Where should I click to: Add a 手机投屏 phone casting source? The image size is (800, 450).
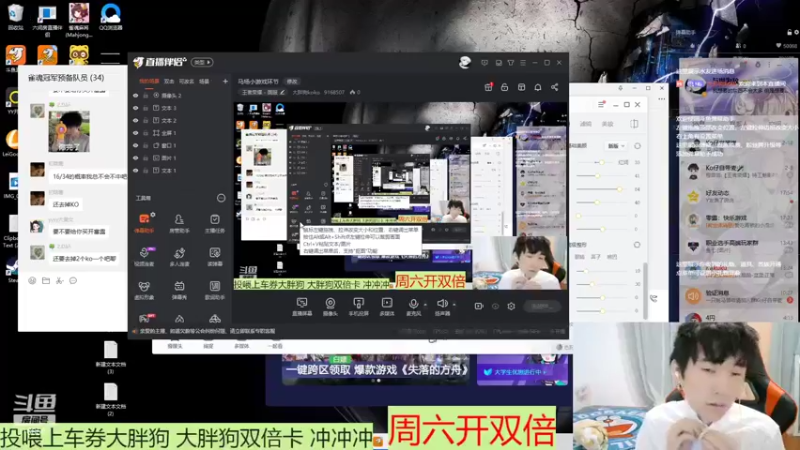(x=359, y=307)
